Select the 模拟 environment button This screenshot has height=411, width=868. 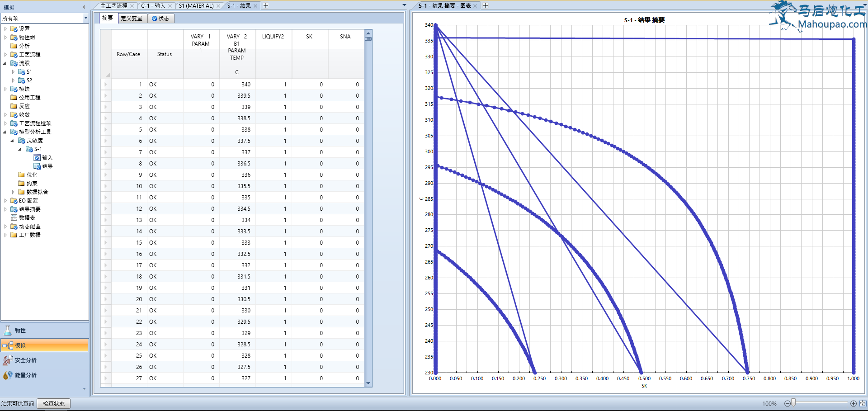click(45, 345)
